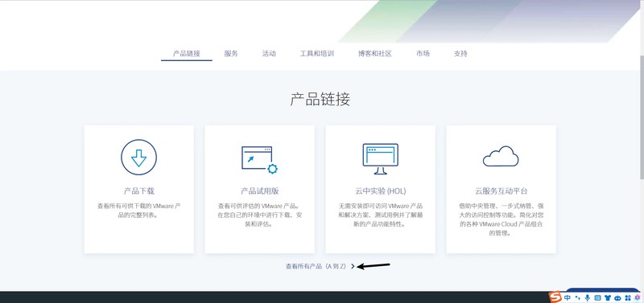The image size is (644, 303).
Task: Switch to the 活动 tab
Action: 269,54
